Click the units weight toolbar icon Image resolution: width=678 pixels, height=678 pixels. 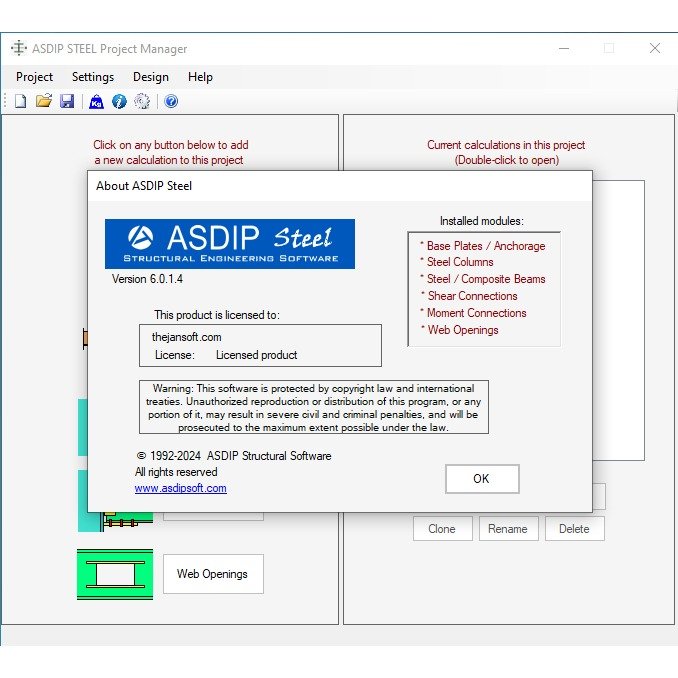(96, 101)
